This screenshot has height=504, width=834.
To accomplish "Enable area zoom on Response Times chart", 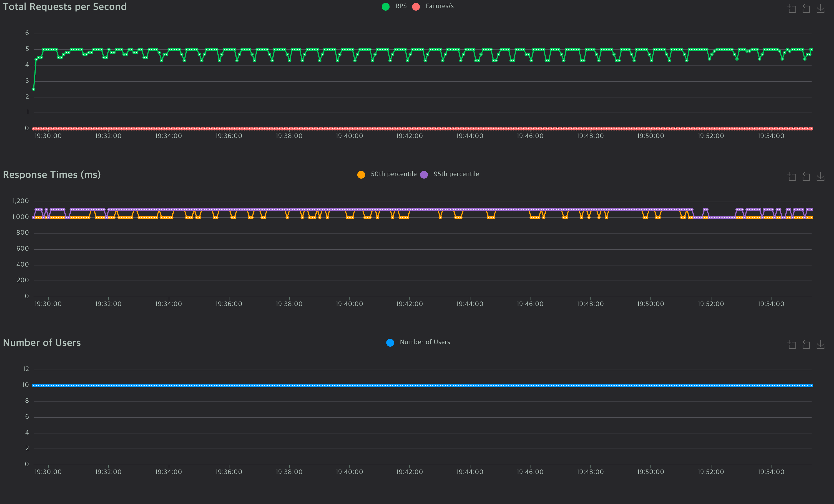I will click(792, 177).
